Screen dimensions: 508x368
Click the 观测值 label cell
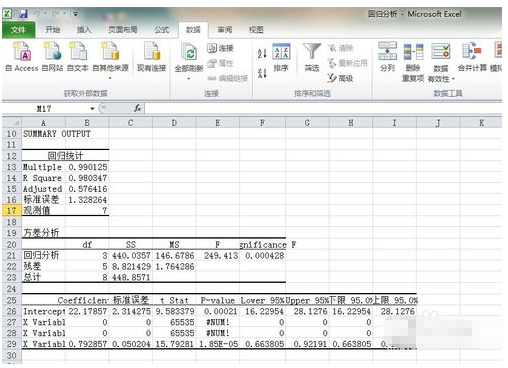[x=43, y=211]
